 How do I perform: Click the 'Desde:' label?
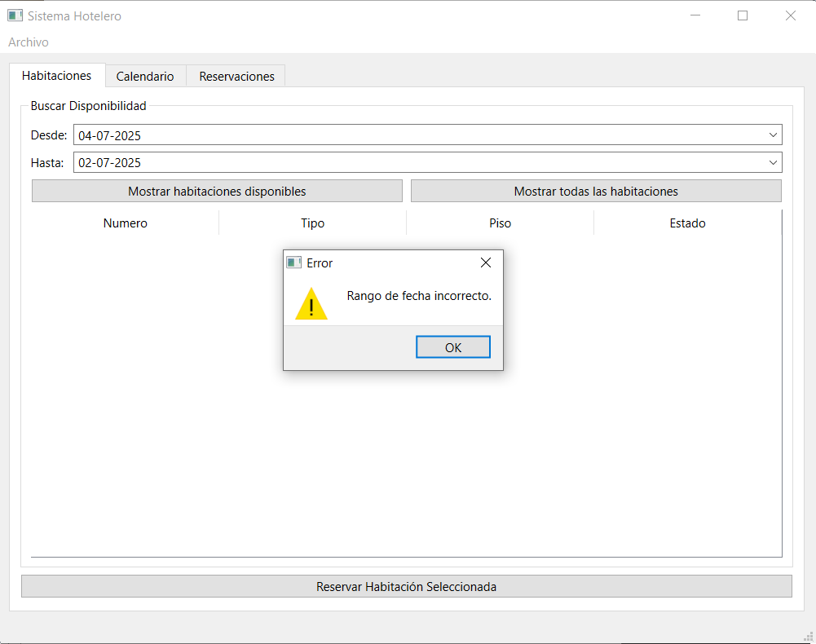click(x=49, y=135)
